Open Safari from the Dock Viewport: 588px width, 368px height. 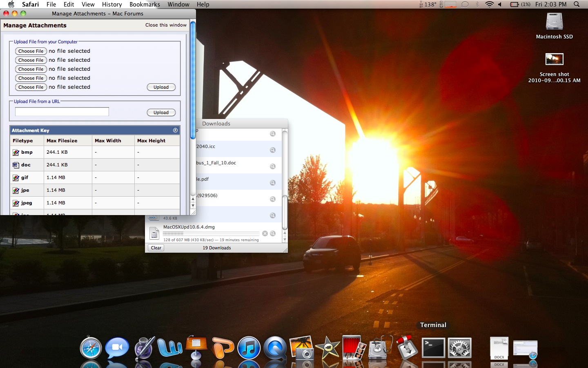click(91, 348)
